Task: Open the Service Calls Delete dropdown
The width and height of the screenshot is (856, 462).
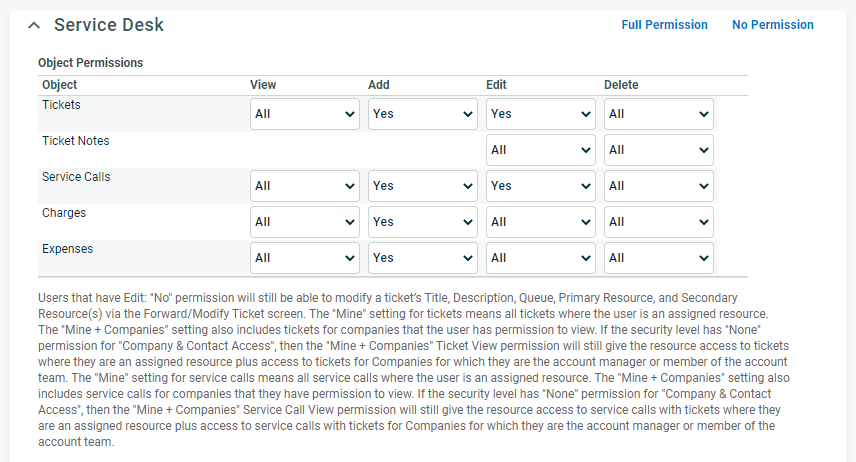Action: click(x=658, y=186)
